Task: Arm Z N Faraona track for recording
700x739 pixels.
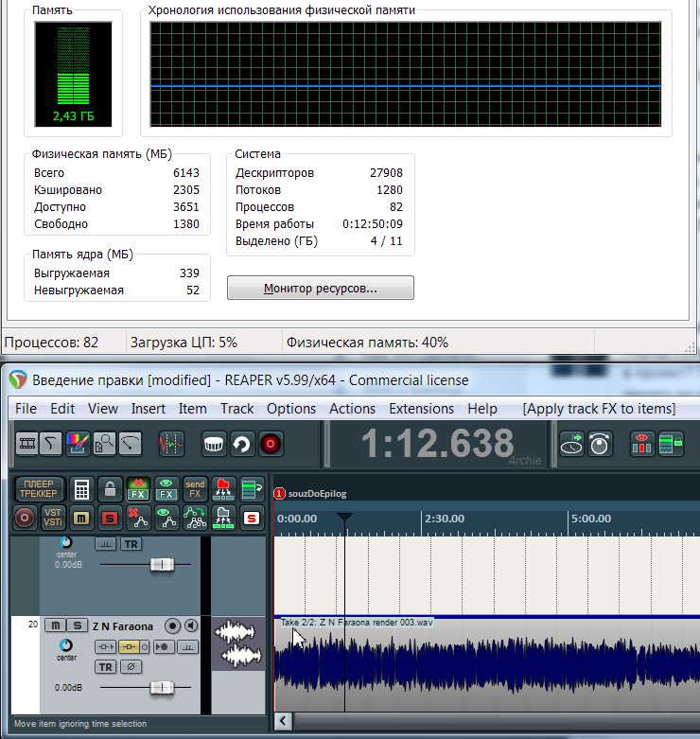Action: [x=172, y=625]
